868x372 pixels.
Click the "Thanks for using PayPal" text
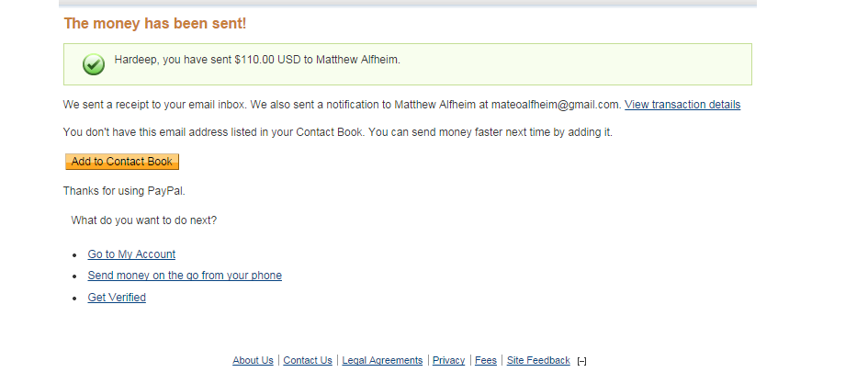(x=124, y=191)
